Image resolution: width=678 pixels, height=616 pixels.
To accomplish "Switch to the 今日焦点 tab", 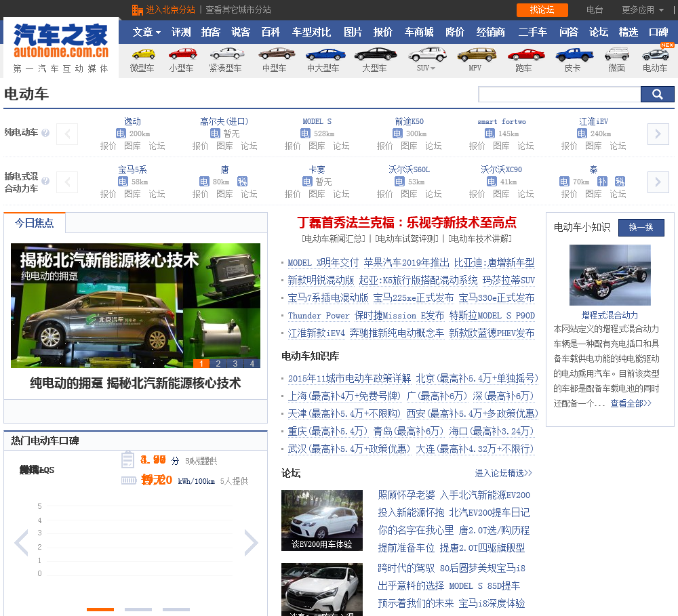I will 35,223.
